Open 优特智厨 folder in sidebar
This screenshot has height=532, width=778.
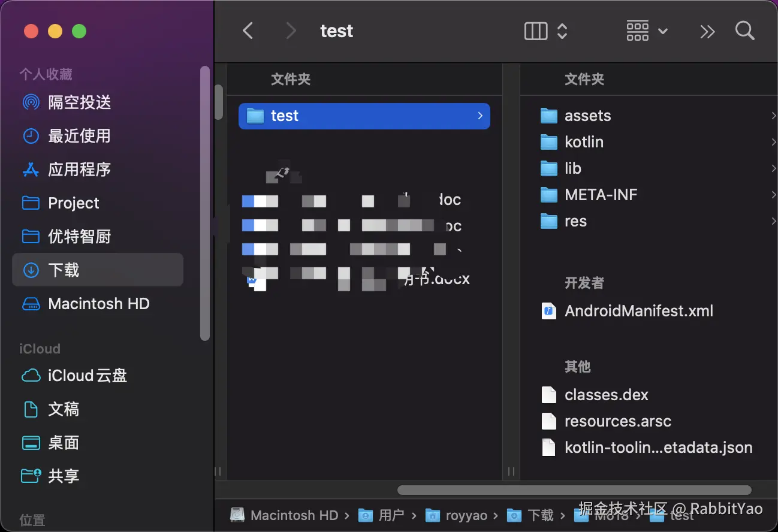point(98,237)
